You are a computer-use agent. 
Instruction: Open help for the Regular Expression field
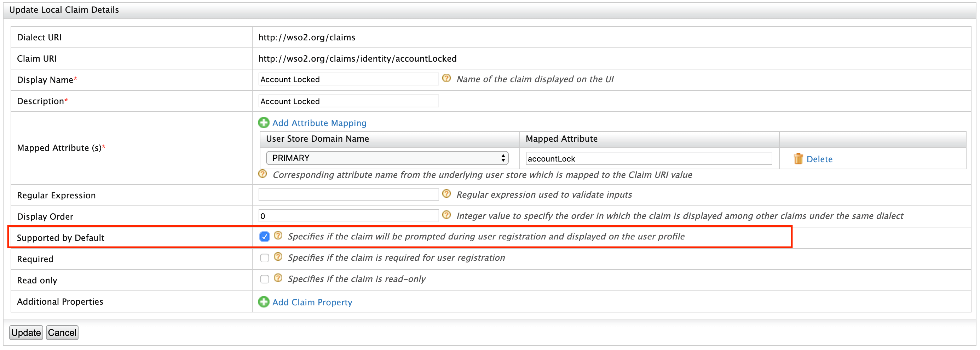click(x=447, y=193)
